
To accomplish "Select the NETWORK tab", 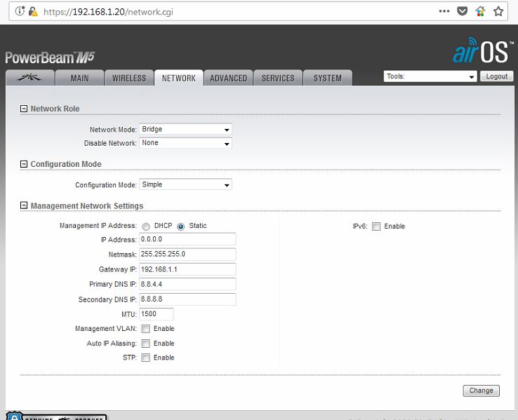I will pos(179,78).
